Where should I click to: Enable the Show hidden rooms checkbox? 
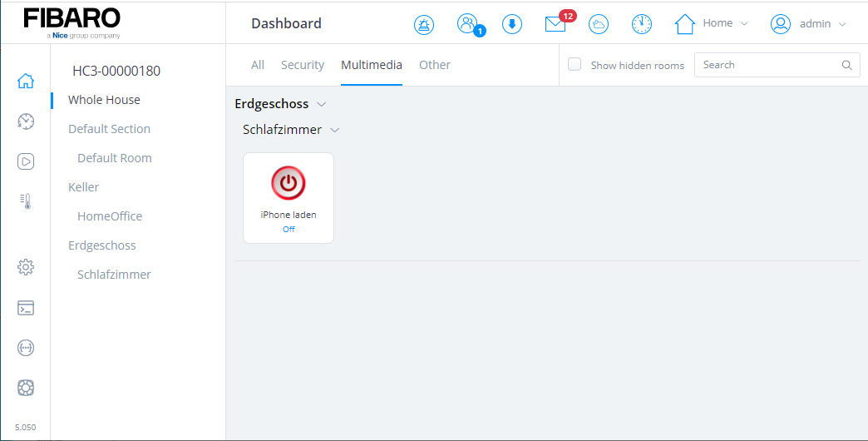pyautogui.click(x=575, y=65)
